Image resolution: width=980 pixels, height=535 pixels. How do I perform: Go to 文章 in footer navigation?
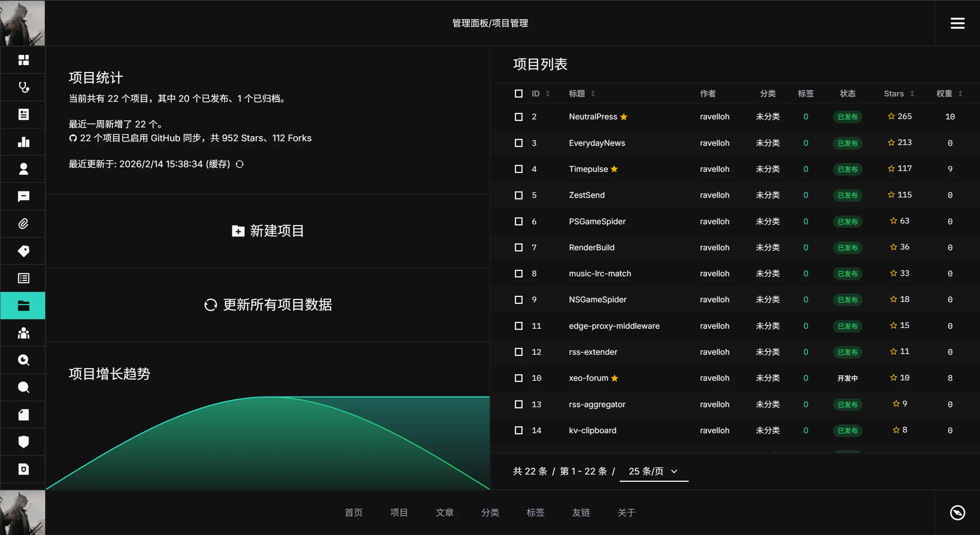click(x=444, y=512)
